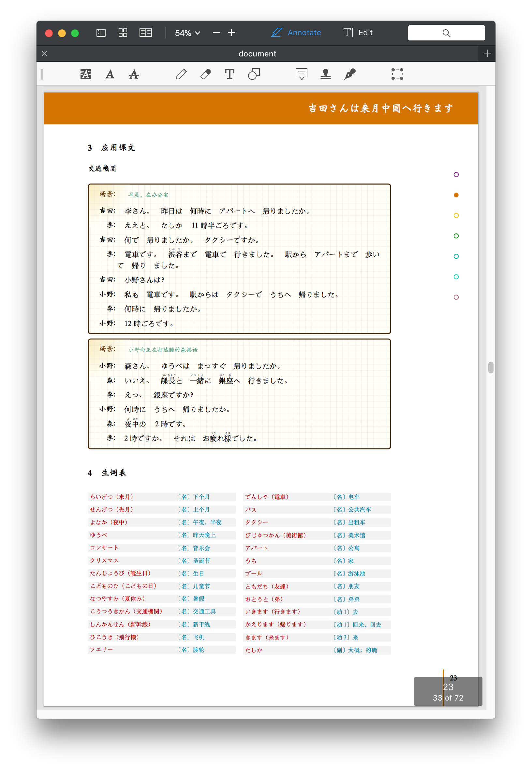532x771 pixels.
Task: Click the toolbar drag handle
Action: [x=41, y=74]
